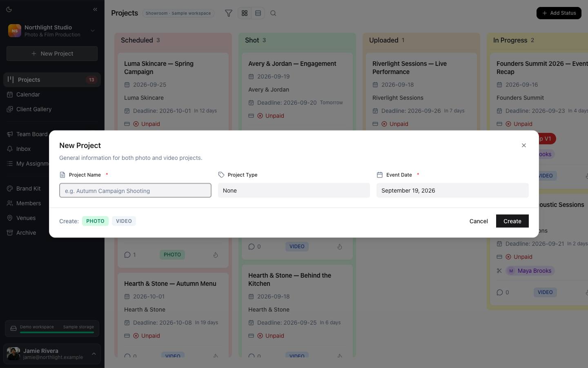This screenshot has width=588, height=368.
Task: Open Projects in the sidebar
Action: coord(52,80)
